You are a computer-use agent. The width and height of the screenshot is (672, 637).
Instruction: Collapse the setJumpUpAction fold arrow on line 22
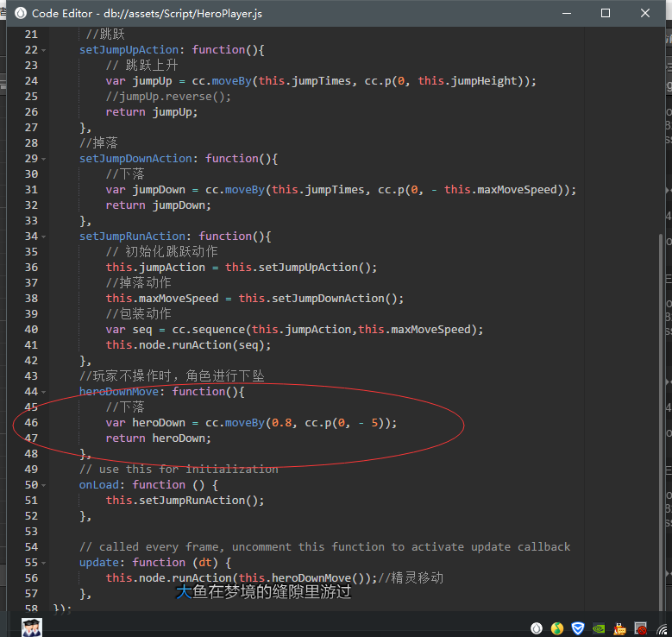coord(44,51)
